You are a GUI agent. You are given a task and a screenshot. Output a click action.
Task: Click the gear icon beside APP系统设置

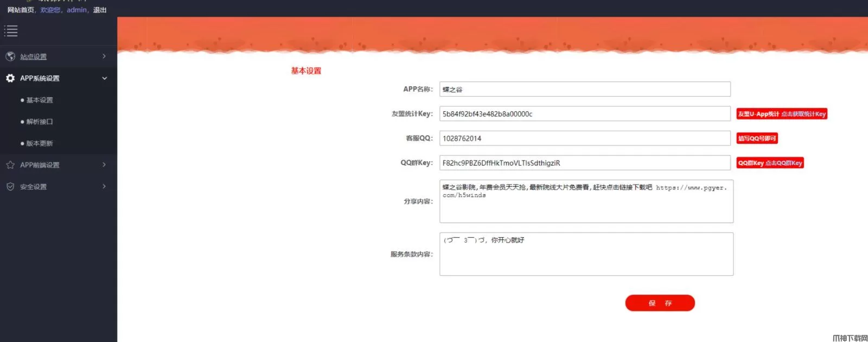[10, 78]
